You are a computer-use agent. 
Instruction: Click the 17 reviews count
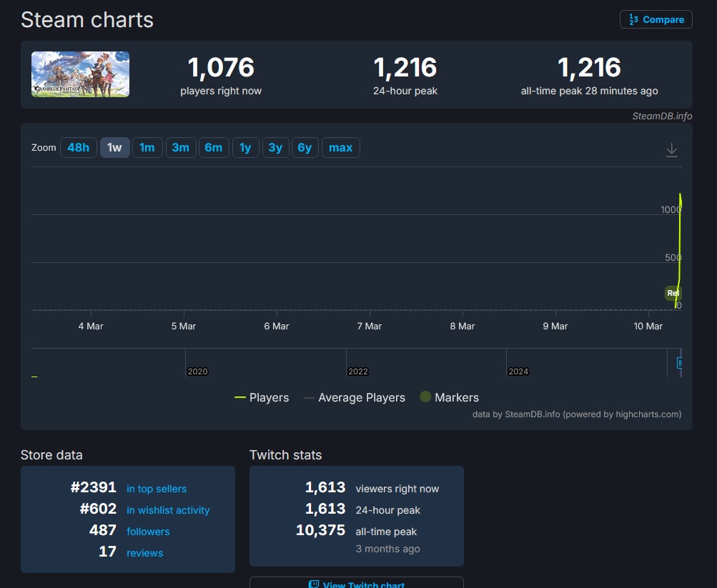point(108,552)
